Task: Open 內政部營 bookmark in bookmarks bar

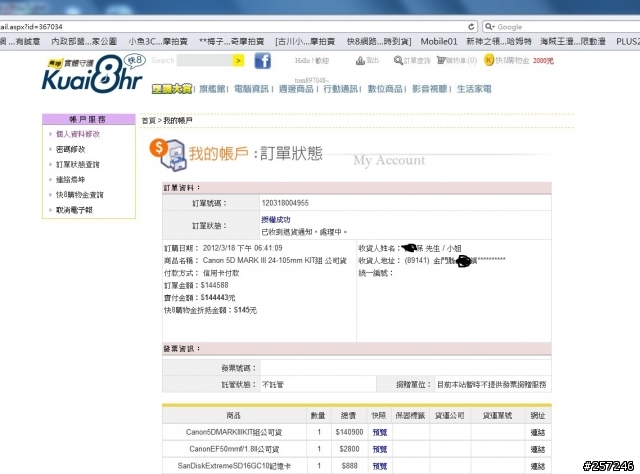Action: coord(84,41)
